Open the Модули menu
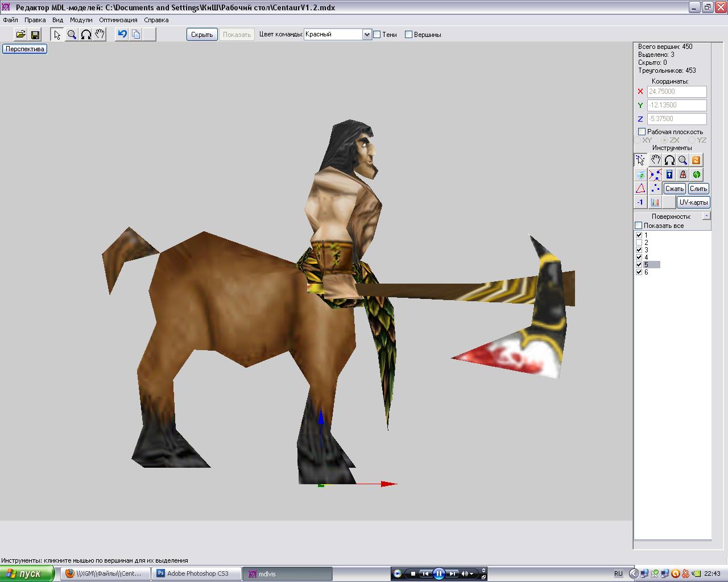The height and width of the screenshot is (582, 728). tap(81, 19)
